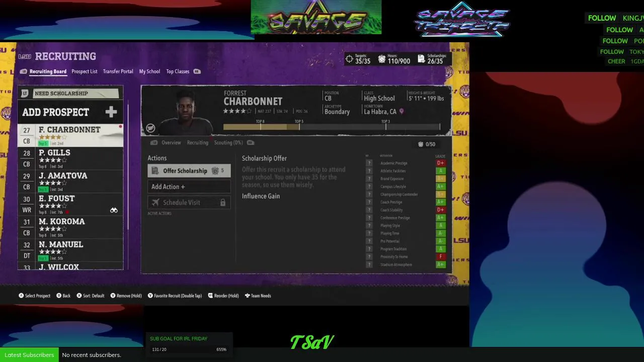Click Sort: Default prompt
Viewport: 644px width, 362px height.
point(91,296)
